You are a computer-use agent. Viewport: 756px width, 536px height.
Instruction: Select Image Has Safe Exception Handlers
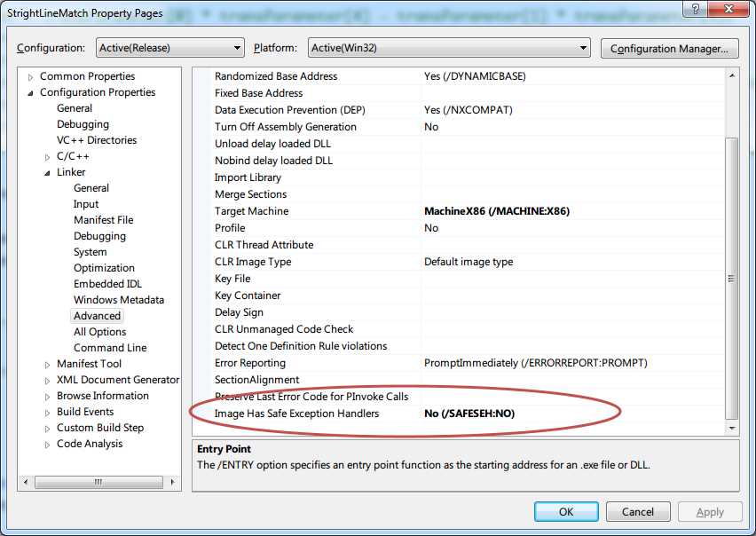(296, 414)
